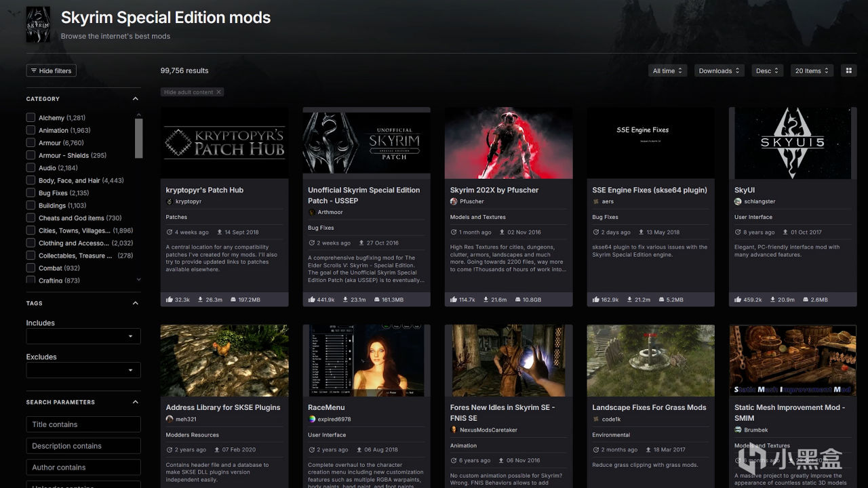Click file size icon beside 197.2MB
The width and height of the screenshot is (868, 488).
click(x=234, y=299)
